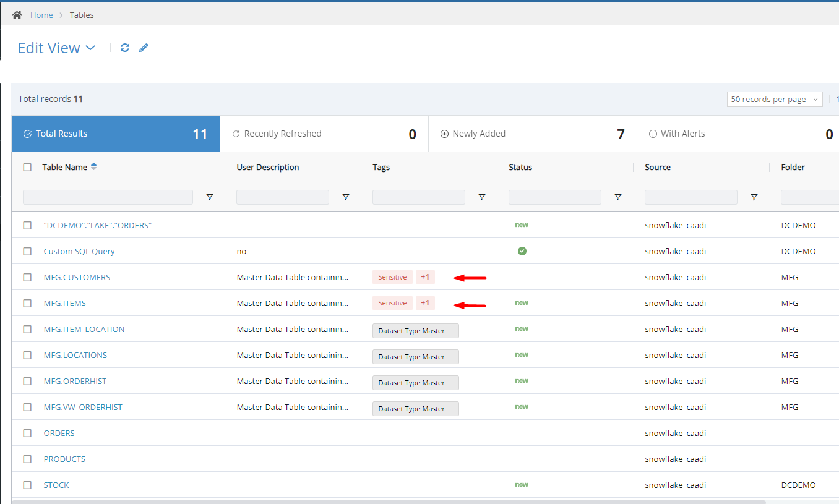Click the Source filter input field

pos(691,197)
